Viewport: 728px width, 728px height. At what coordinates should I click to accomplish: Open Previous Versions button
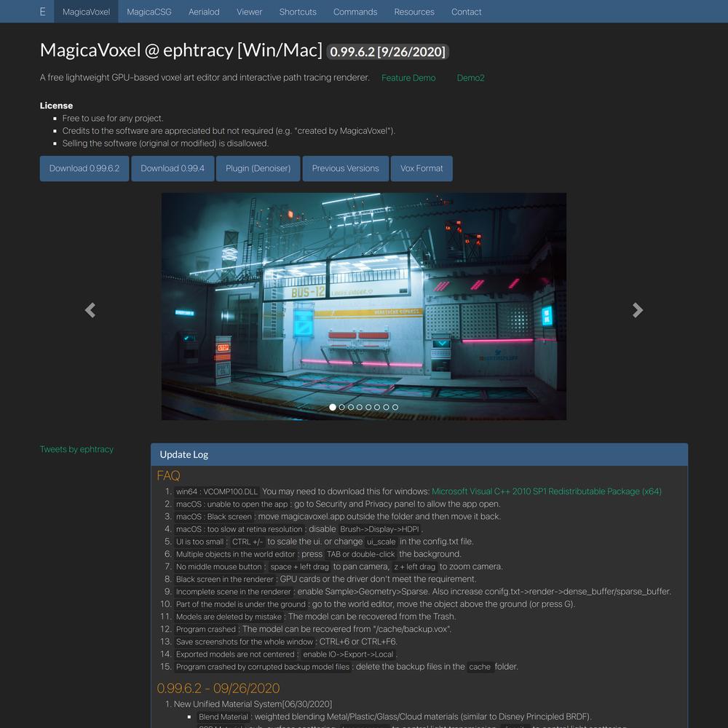pos(345,169)
